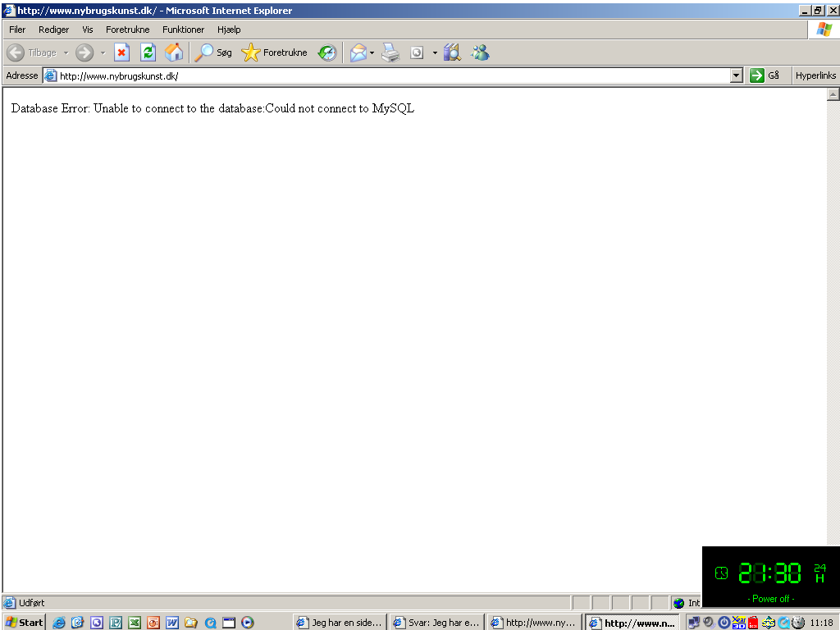Expand the address bar dropdown

[736, 75]
